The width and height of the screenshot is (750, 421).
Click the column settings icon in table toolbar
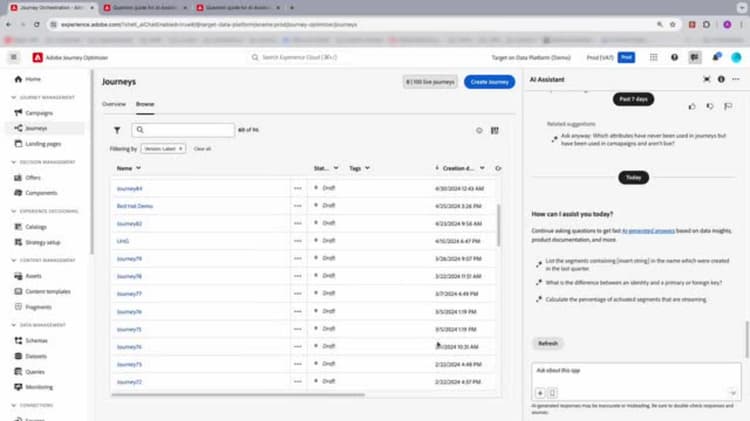coord(495,130)
